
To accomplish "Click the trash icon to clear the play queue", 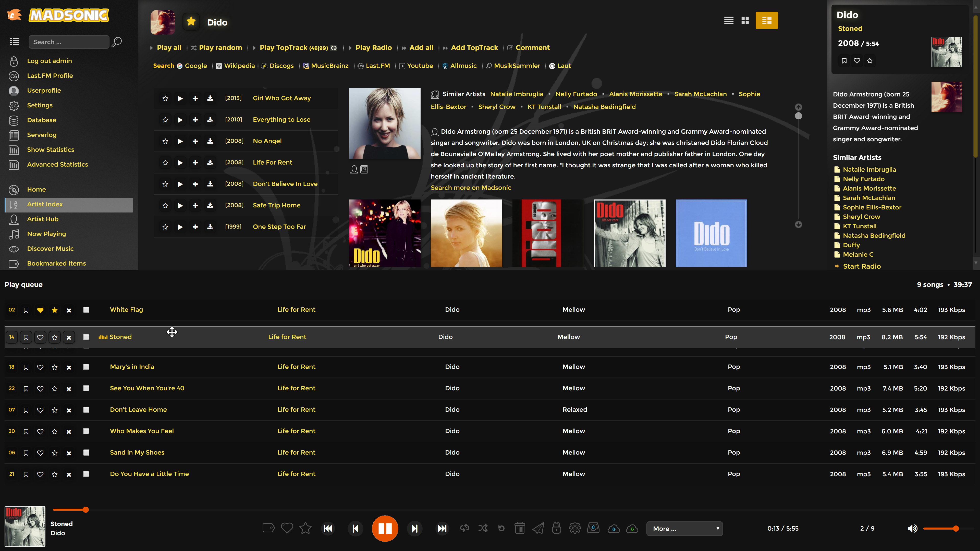I will coord(520,528).
